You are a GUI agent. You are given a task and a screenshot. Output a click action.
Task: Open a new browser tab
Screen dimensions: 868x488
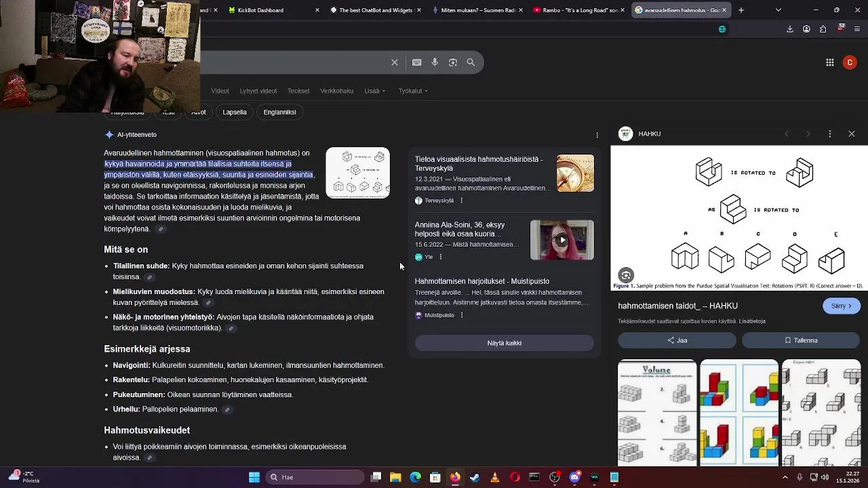741,10
